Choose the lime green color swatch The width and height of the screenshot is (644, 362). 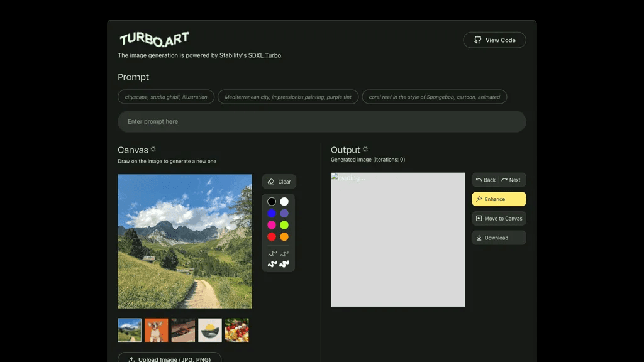(284, 225)
